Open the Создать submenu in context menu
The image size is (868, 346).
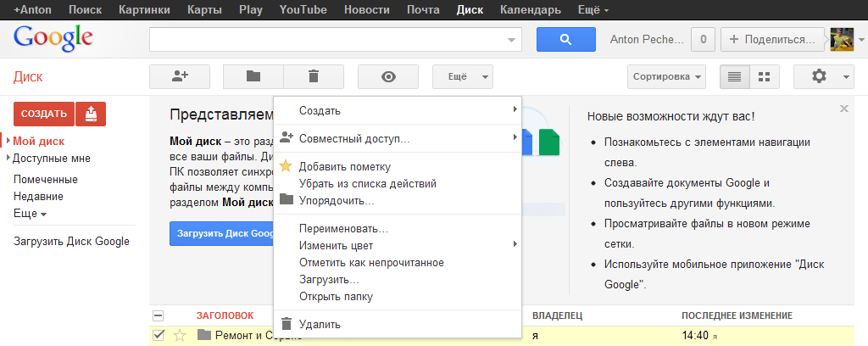pyautogui.click(x=398, y=111)
